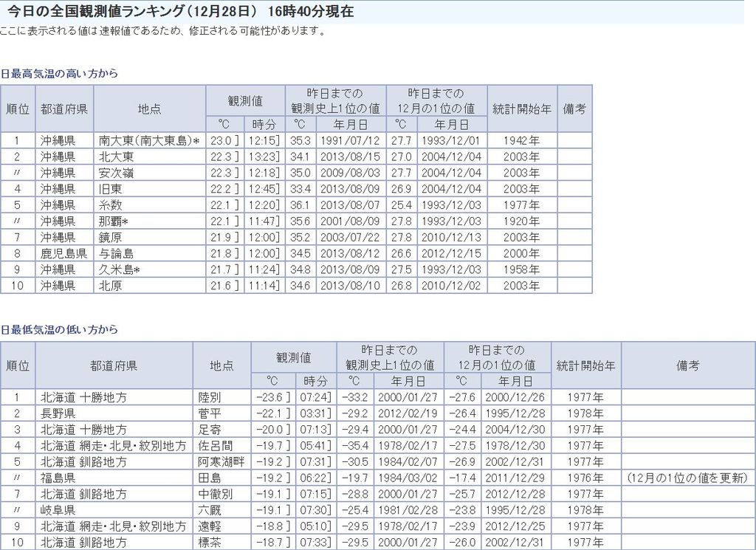Viewport: 756px width, 550px height.
Task: Open the 那覇 station entry
Action: 113,221
